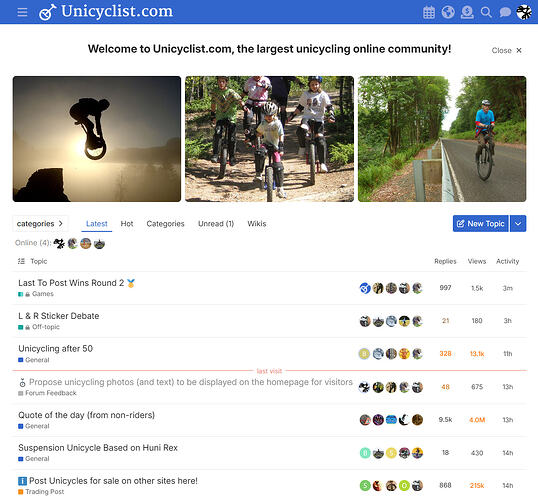Screen dimensions: 538x500
Task: Open the calendar icon in header
Action: tap(429, 12)
